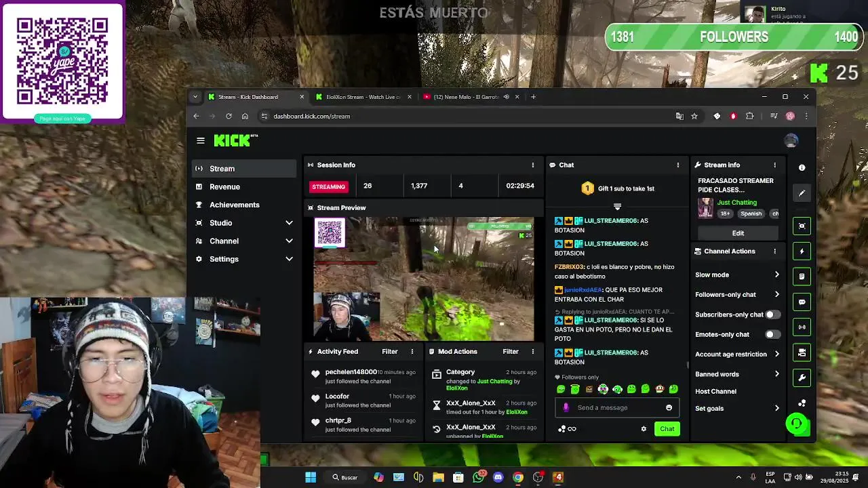This screenshot has height=488, width=868.
Task: Open the emoji picker in message box
Action: pyautogui.click(x=669, y=407)
